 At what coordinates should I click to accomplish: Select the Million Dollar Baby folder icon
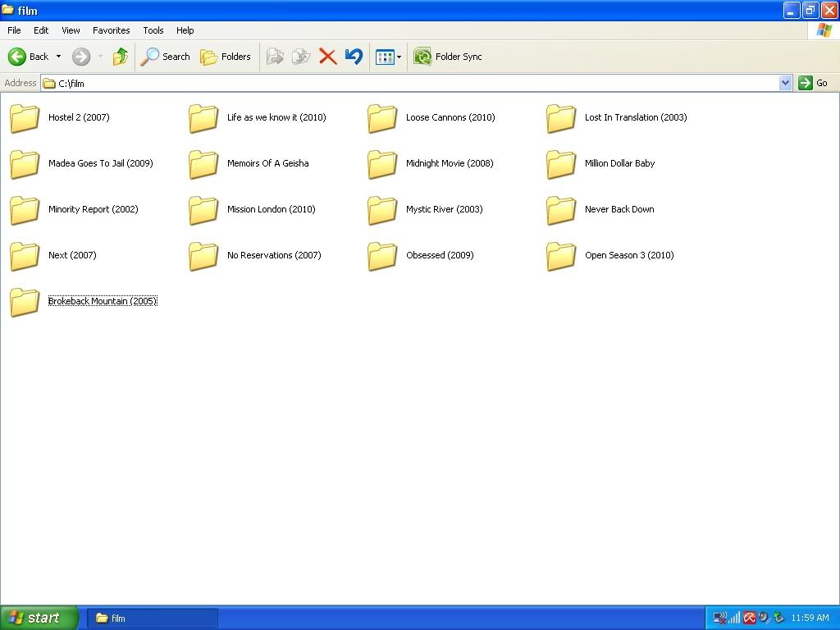561,164
